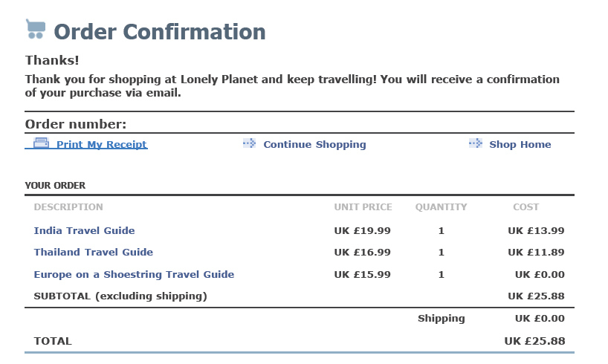
Task: Open Europe on a Shoestring Travel Guide link
Action: 134,275
